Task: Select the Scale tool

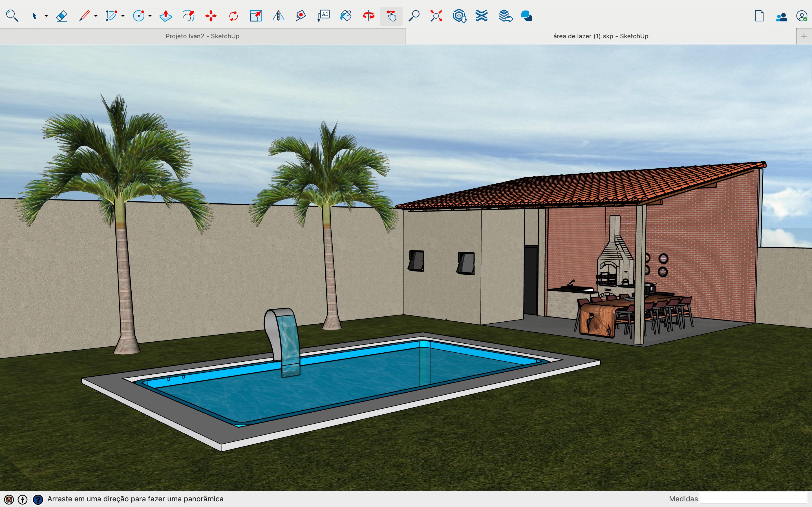Action: [x=256, y=16]
